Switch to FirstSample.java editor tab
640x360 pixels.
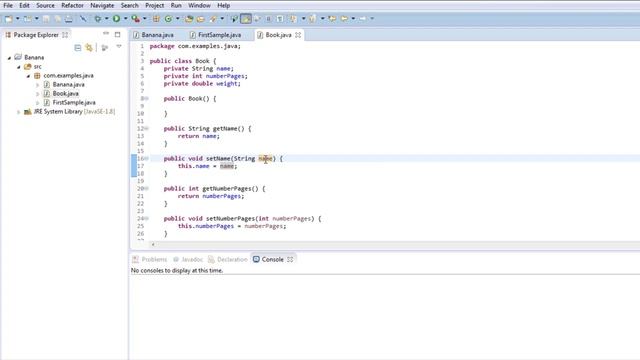pyautogui.click(x=216, y=35)
